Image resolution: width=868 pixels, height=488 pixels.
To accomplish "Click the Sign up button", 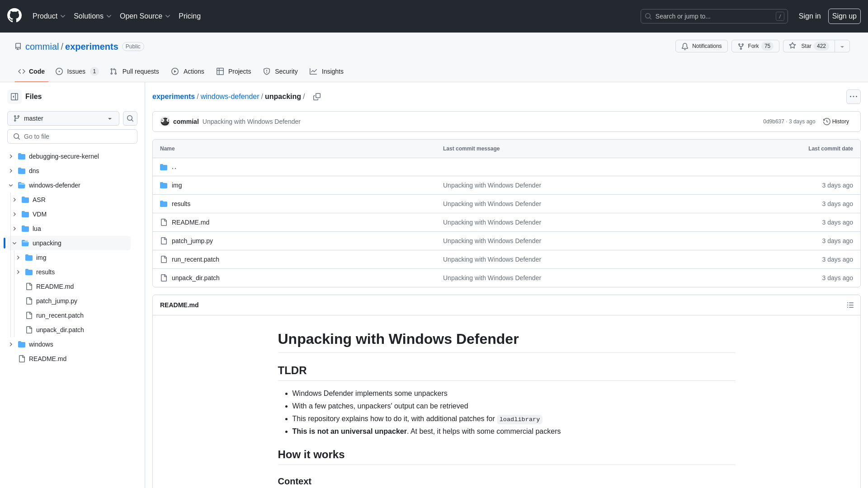I will 844,16.
